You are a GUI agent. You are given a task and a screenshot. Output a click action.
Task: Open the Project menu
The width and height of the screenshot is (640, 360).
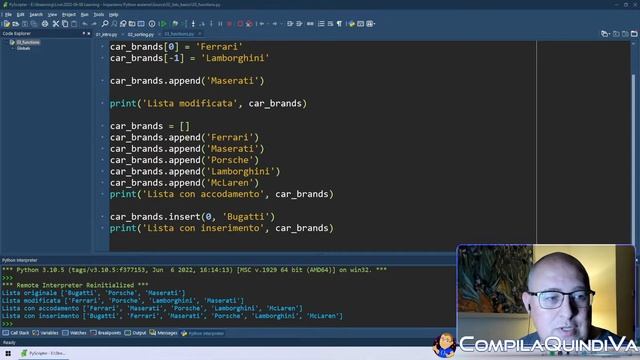69,14
